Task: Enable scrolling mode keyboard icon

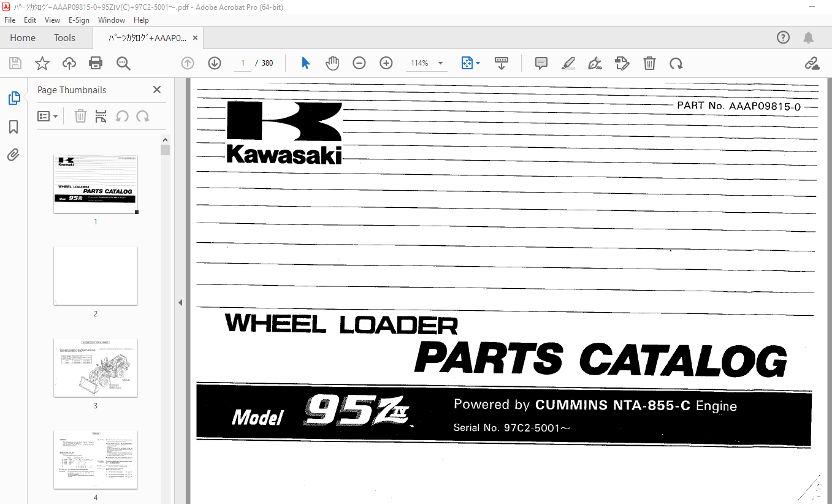Action: click(x=502, y=63)
